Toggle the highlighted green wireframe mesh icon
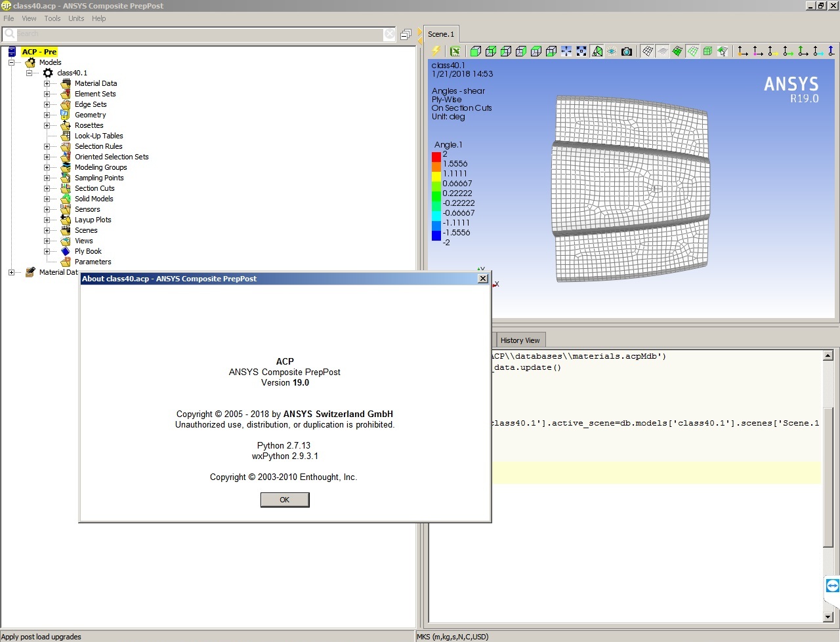 (693, 51)
